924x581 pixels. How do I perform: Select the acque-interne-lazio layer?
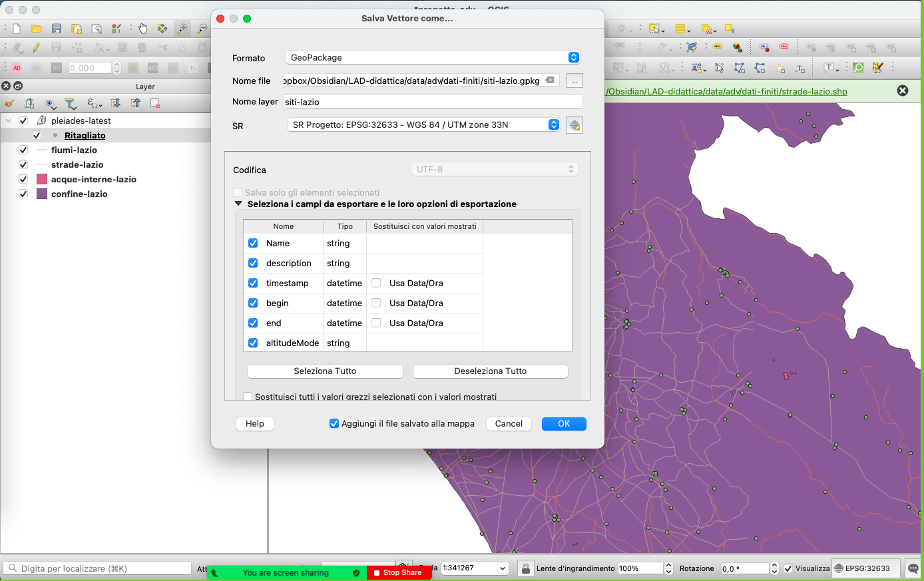(x=93, y=179)
